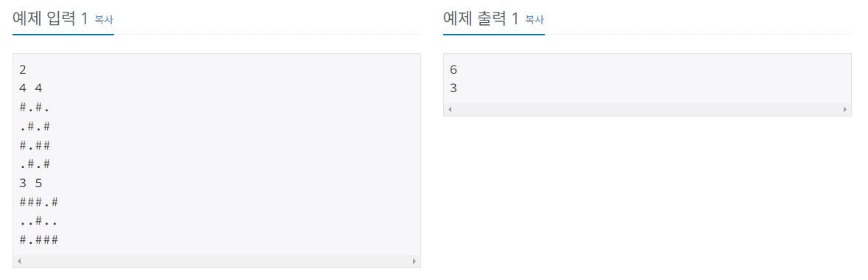Click the "###.#" row in sample input

coord(38,202)
